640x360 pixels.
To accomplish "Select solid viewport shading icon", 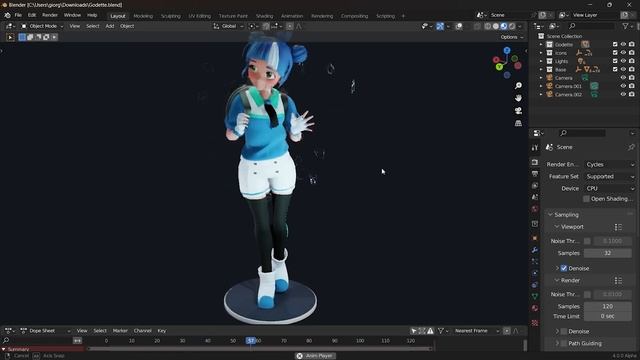I will [x=496, y=26].
